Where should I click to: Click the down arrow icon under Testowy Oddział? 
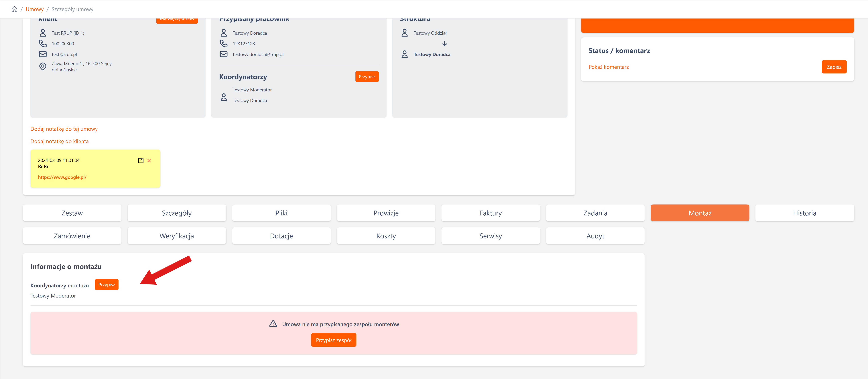pyautogui.click(x=444, y=43)
